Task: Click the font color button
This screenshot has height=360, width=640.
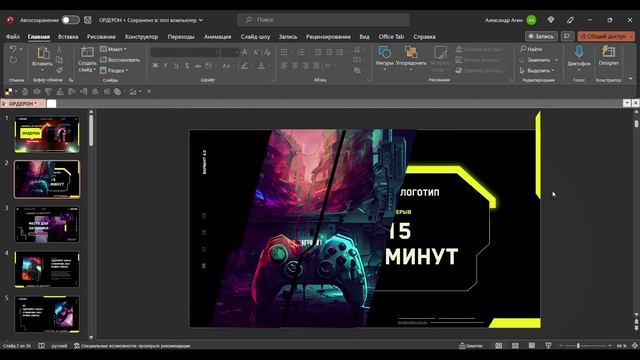Action: tap(261, 66)
